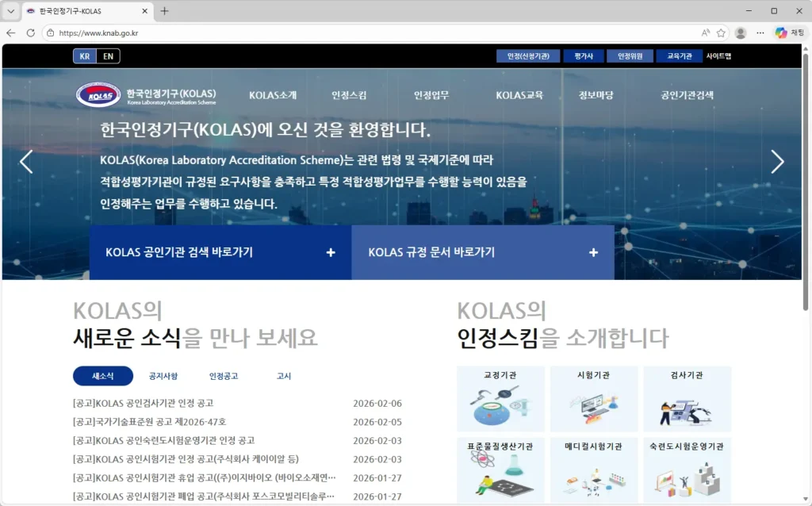Click browser refresh button
This screenshot has width=812, height=506.
tap(31, 33)
